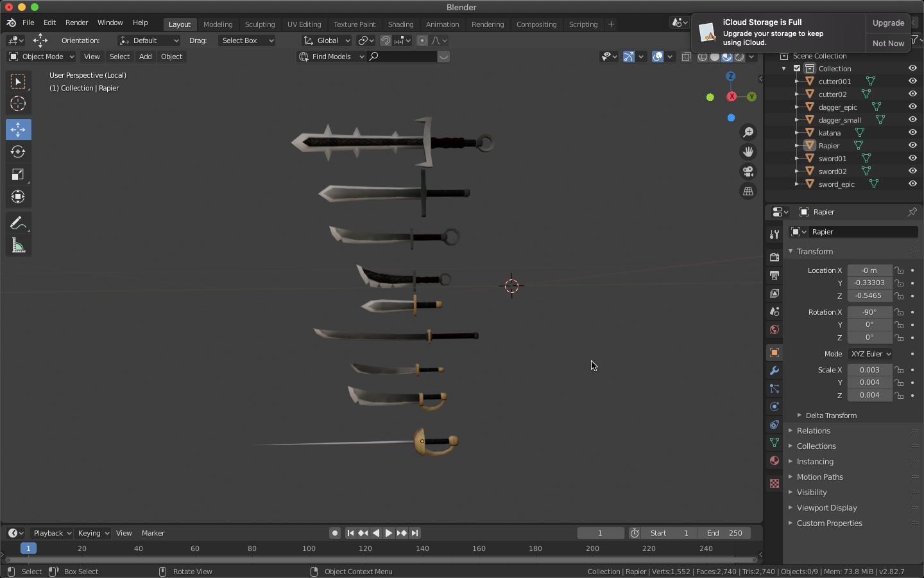Click the current frame field in the timeline
This screenshot has height=578, width=924.
point(600,533)
